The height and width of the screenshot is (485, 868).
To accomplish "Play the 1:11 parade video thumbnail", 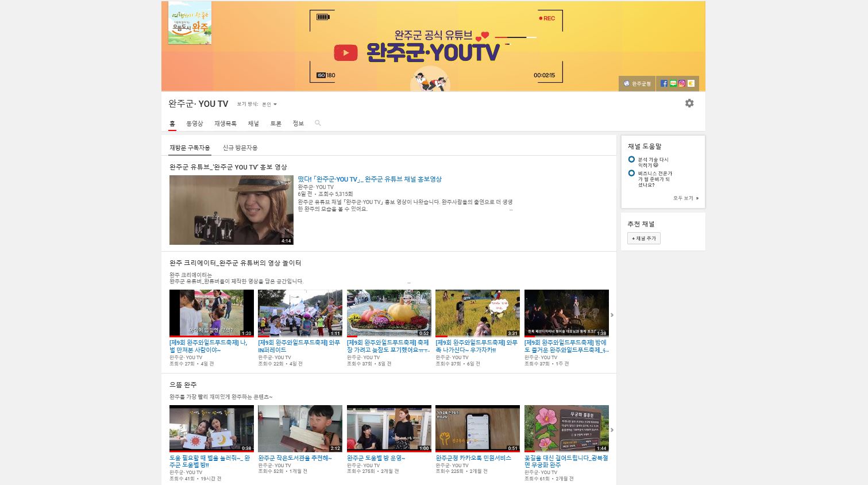I will [300, 313].
